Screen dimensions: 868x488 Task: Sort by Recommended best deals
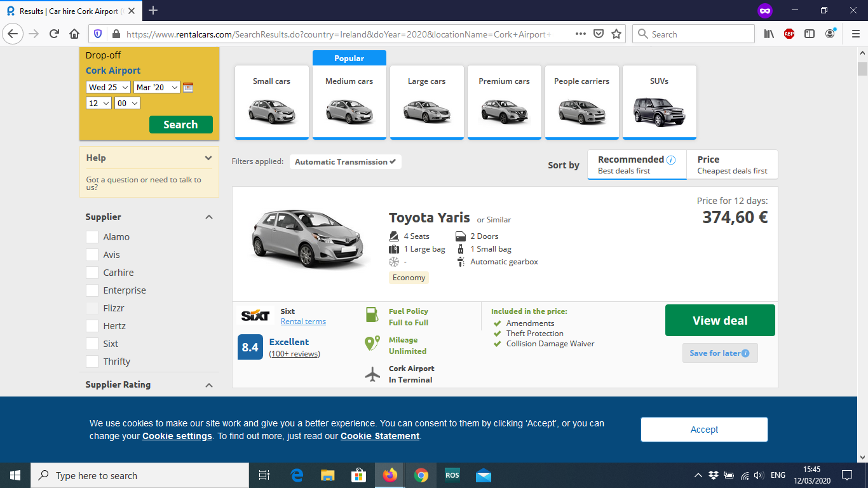(x=637, y=165)
